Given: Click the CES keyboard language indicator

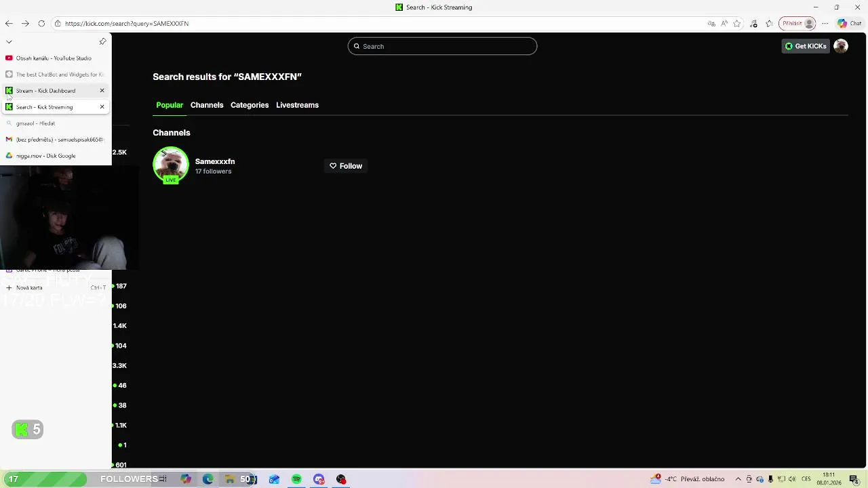Looking at the screenshot, I should [x=806, y=479].
